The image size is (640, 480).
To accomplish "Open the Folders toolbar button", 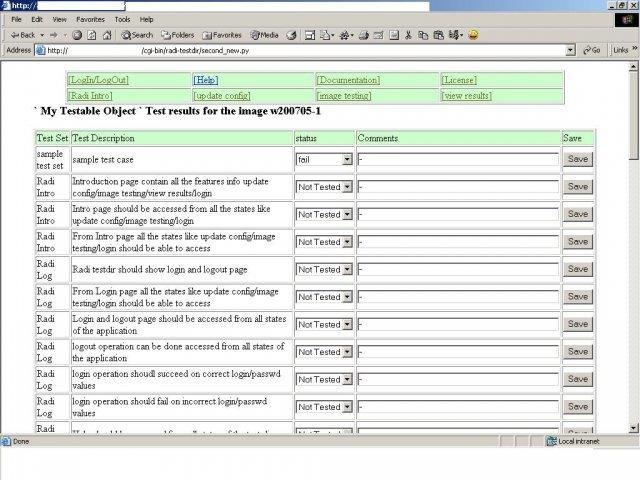I will (175, 34).
